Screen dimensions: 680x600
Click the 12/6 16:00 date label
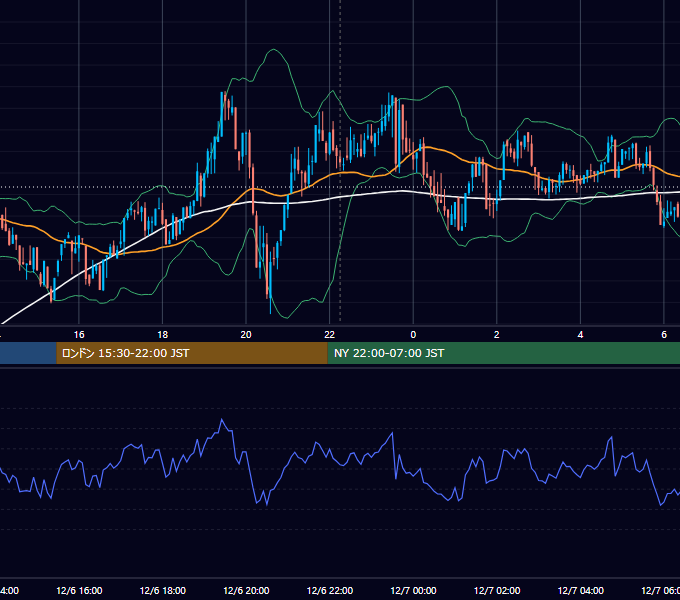[79, 591]
